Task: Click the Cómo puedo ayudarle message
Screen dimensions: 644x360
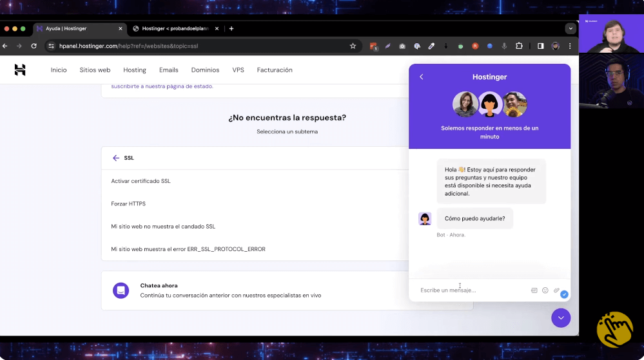Action: tap(475, 218)
